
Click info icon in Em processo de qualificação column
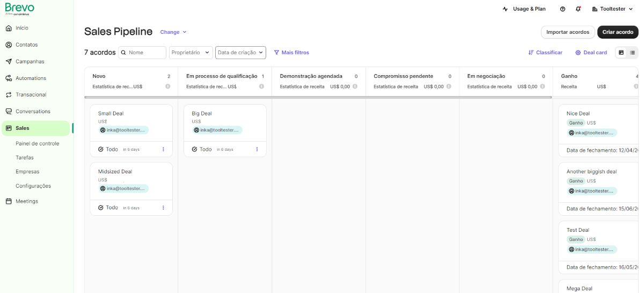click(x=261, y=86)
